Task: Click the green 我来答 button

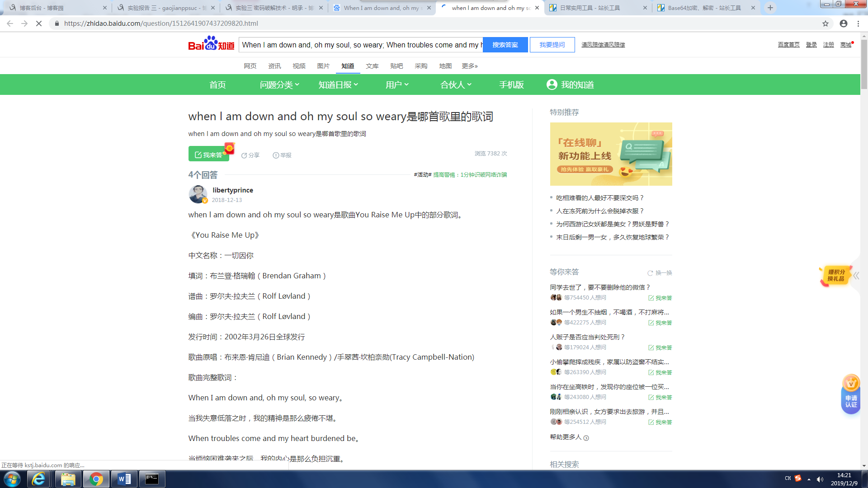Action: click(x=208, y=155)
